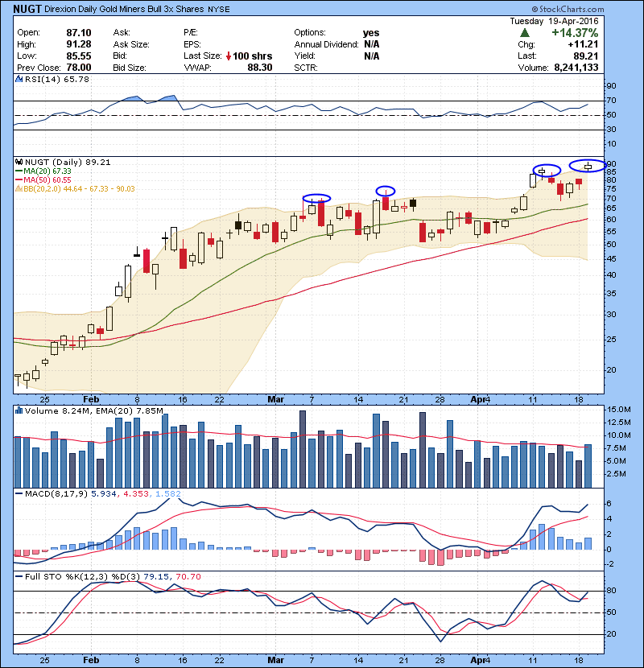Click the High value 91.28
Screen dimensions: 644x668
click(79, 44)
